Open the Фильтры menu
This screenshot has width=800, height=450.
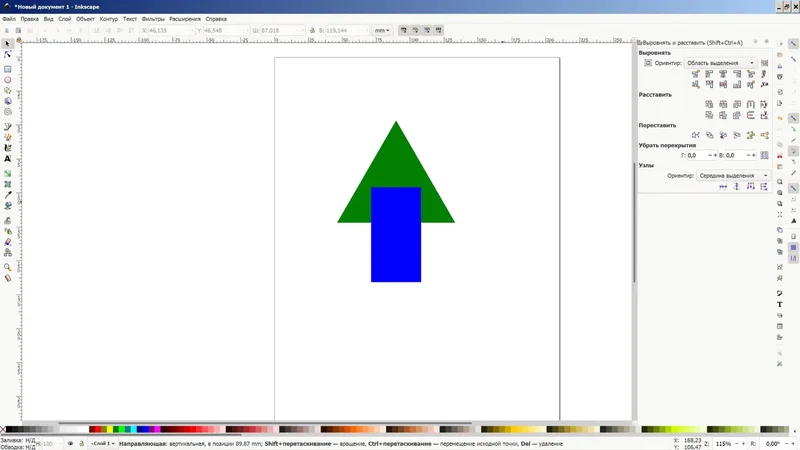pos(153,19)
